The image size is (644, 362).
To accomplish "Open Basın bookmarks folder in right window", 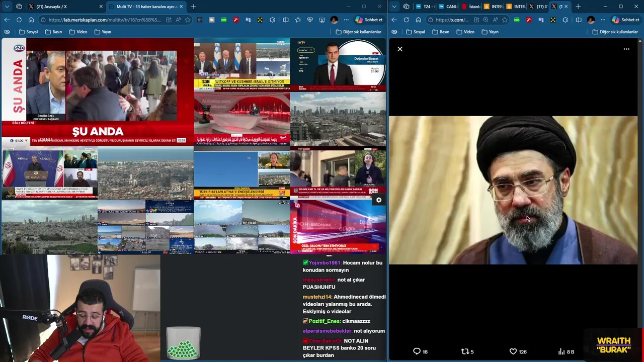I will tap(441, 32).
